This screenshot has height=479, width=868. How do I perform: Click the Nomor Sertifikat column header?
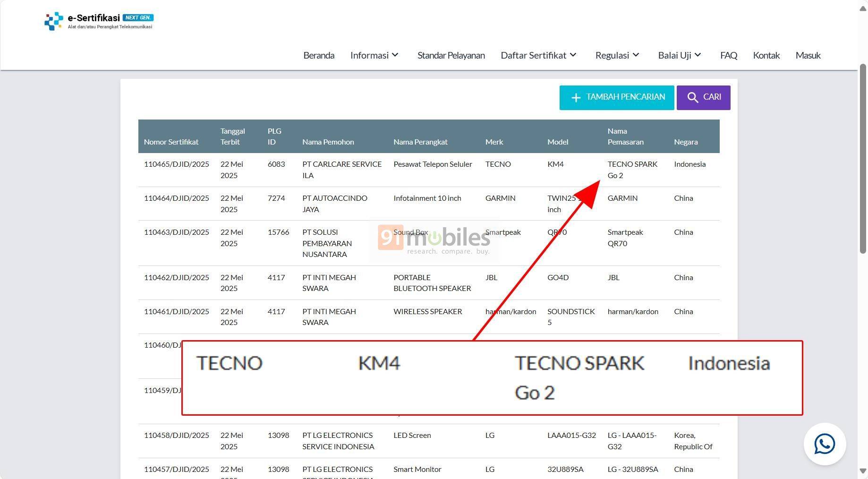point(171,142)
